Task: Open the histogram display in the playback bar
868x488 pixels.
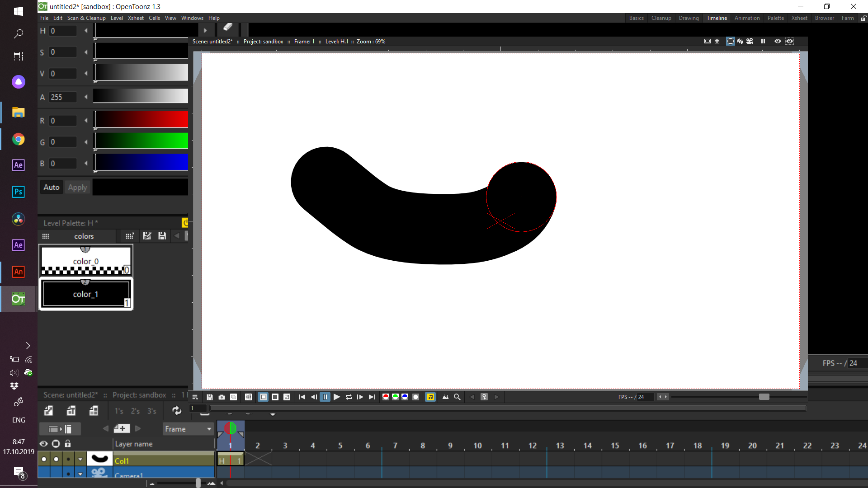Action: click(445, 397)
